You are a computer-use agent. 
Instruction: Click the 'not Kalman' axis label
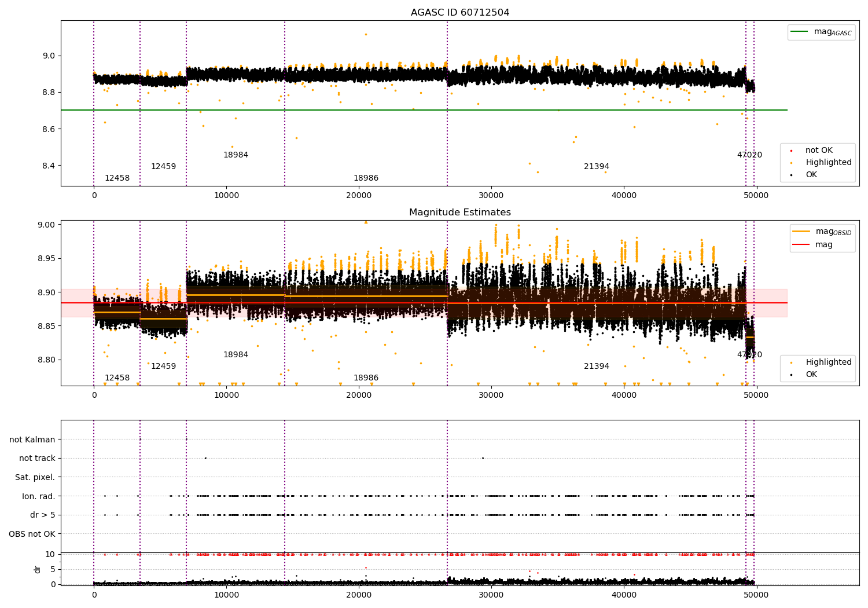click(x=32, y=440)
